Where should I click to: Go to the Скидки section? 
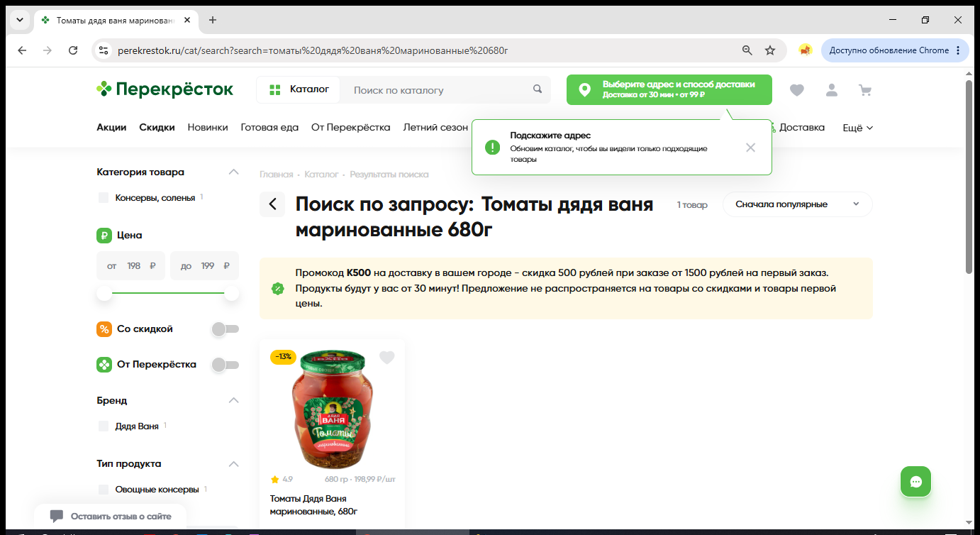(157, 128)
